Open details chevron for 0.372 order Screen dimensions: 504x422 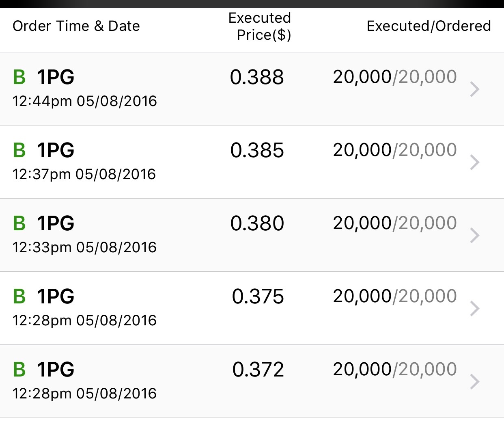tap(475, 382)
